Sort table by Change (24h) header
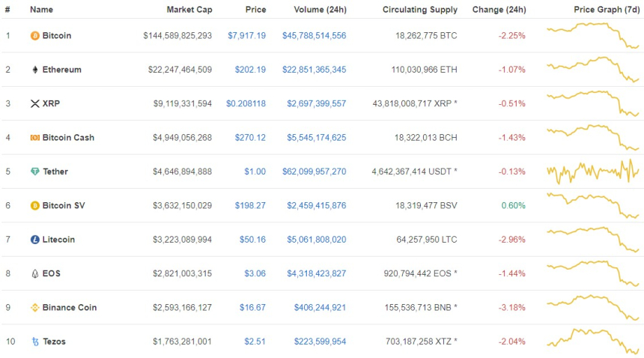 [x=499, y=10]
